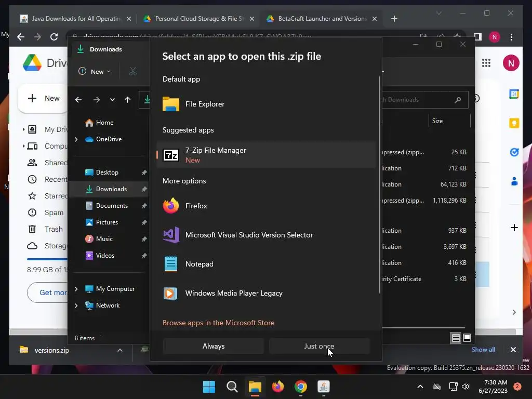The height and width of the screenshot is (399, 532).
Task: Unpin Desktop from quick access
Action: pyautogui.click(x=144, y=172)
